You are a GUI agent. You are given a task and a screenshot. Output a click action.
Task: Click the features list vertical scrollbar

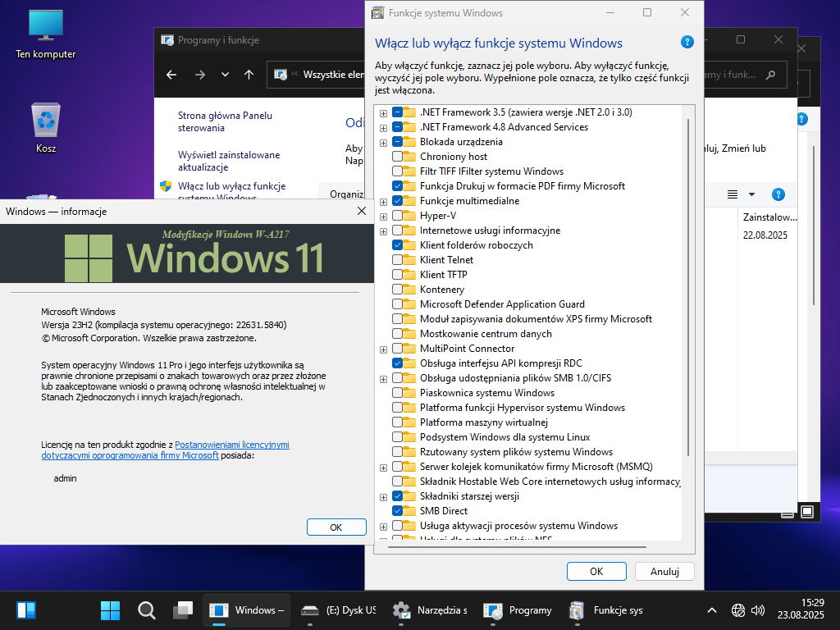coord(687,287)
